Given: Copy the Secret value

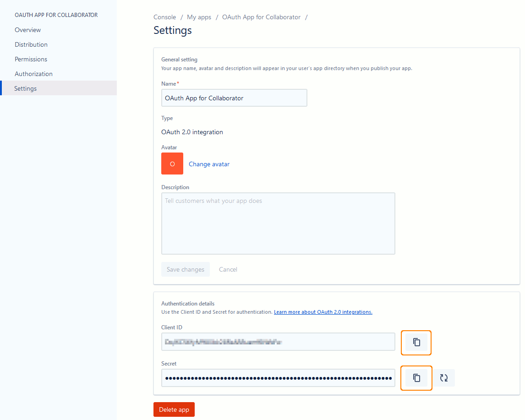Looking at the screenshot, I should [416, 378].
